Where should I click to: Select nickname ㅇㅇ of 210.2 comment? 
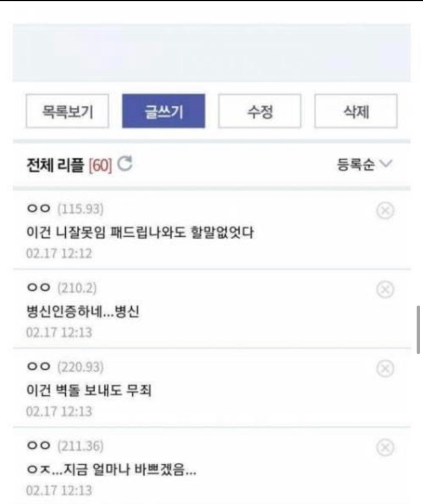pyautogui.click(x=39, y=287)
